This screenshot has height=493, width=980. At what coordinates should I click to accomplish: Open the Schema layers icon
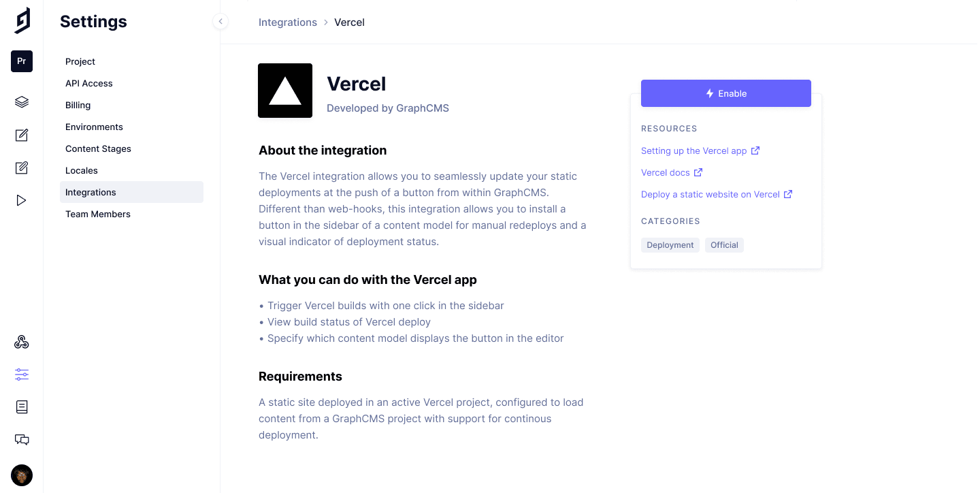tap(22, 102)
